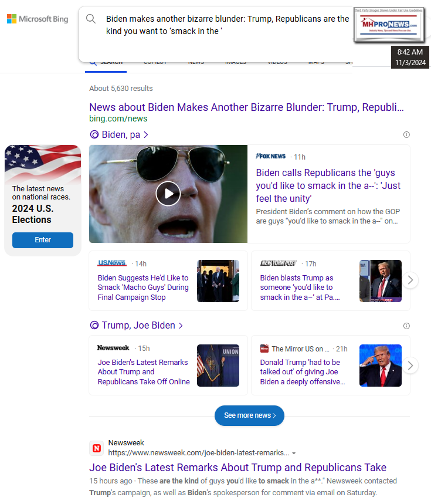Viewport: 431px width, 504px height.
Task: Open the US News Biden Smack Macho Guys article
Action: point(143,287)
